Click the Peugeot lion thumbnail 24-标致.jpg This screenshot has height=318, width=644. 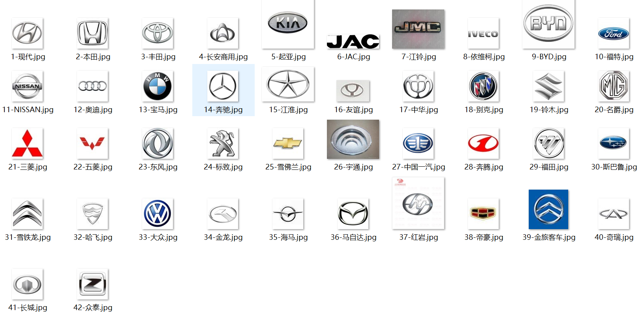coord(223,143)
